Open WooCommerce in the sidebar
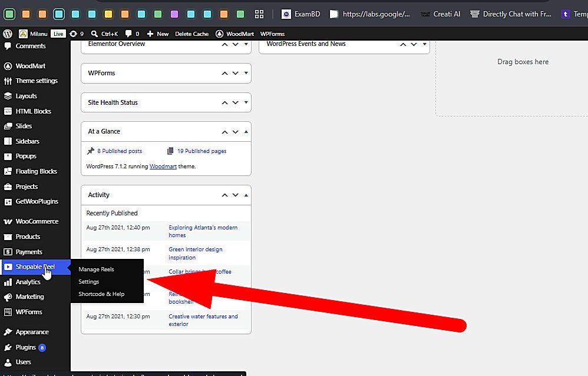The height and width of the screenshot is (376, 588). [x=35, y=221]
